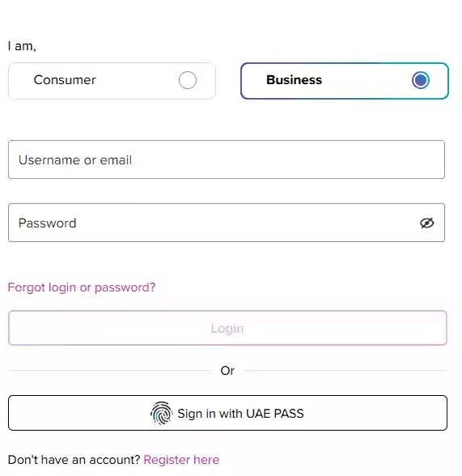Select the Business radio circle
The height and width of the screenshot is (476, 462).
[x=421, y=80]
